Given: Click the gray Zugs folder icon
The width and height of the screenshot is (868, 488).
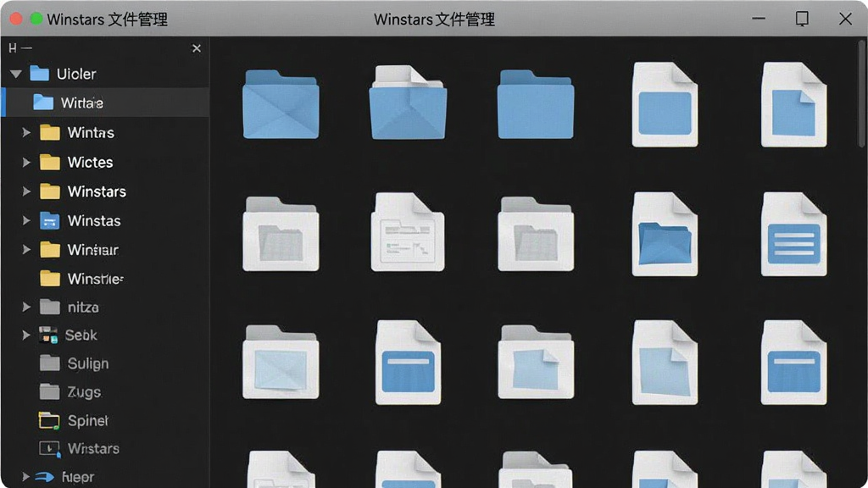Looking at the screenshot, I should tap(50, 391).
